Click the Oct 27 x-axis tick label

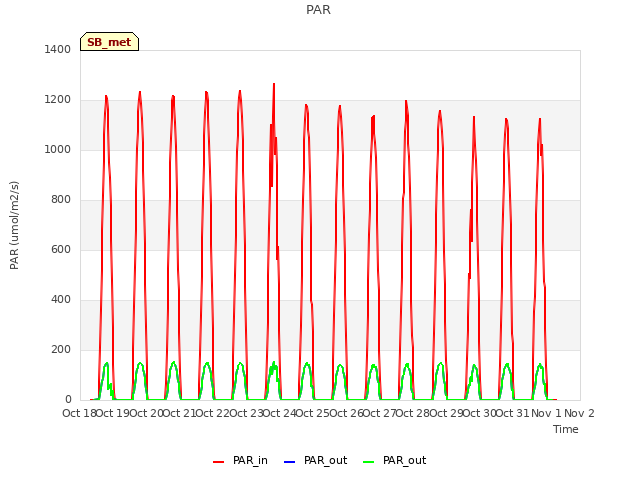point(380,413)
